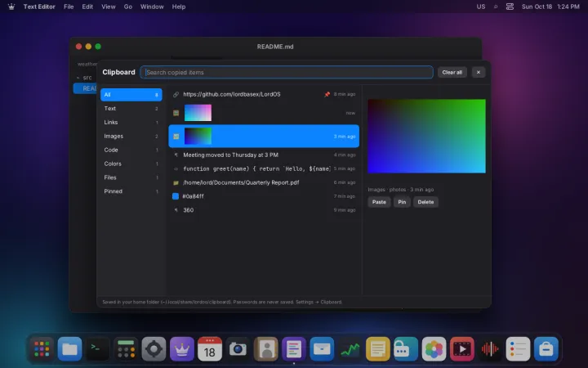The width and height of the screenshot is (588, 368).
Task: Click the pin icon on the GitHub link row
Action: 327,94
